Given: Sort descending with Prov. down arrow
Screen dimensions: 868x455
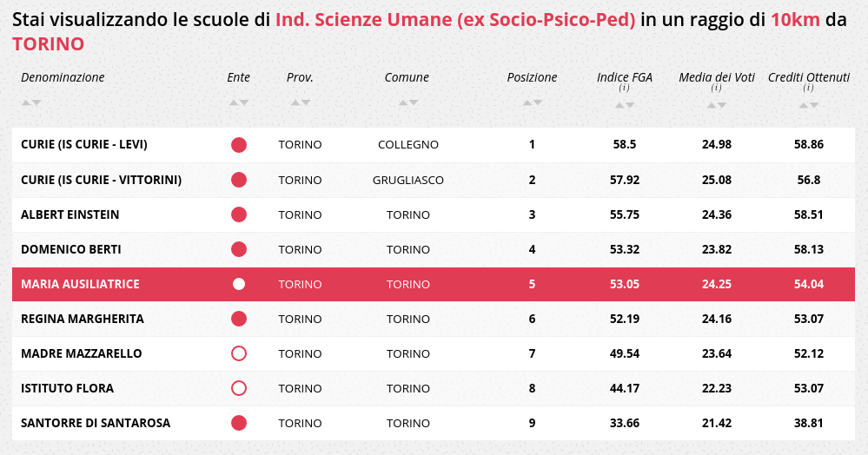Looking at the screenshot, I should click(x=306, y=102).
